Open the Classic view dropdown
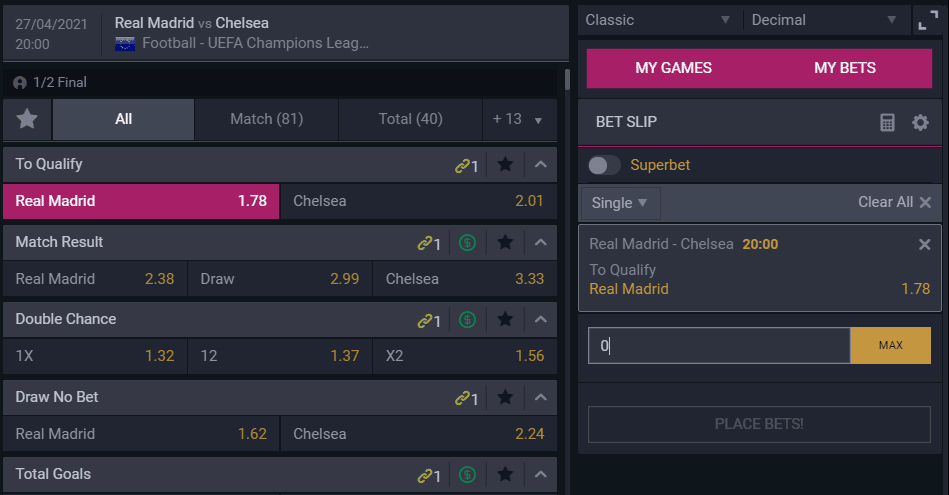949x495 pixels. [658, 20]
